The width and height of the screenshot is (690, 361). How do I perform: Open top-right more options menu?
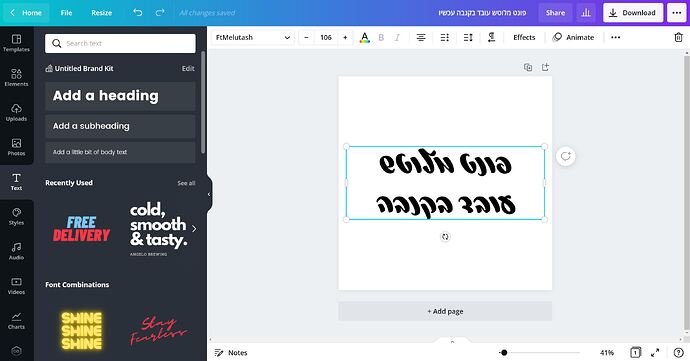[677, 13]
